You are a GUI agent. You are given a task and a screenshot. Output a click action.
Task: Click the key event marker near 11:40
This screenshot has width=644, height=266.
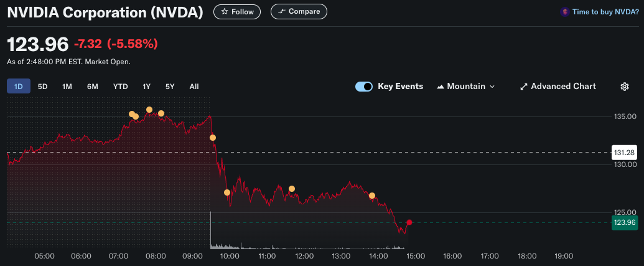coord(292,189)
